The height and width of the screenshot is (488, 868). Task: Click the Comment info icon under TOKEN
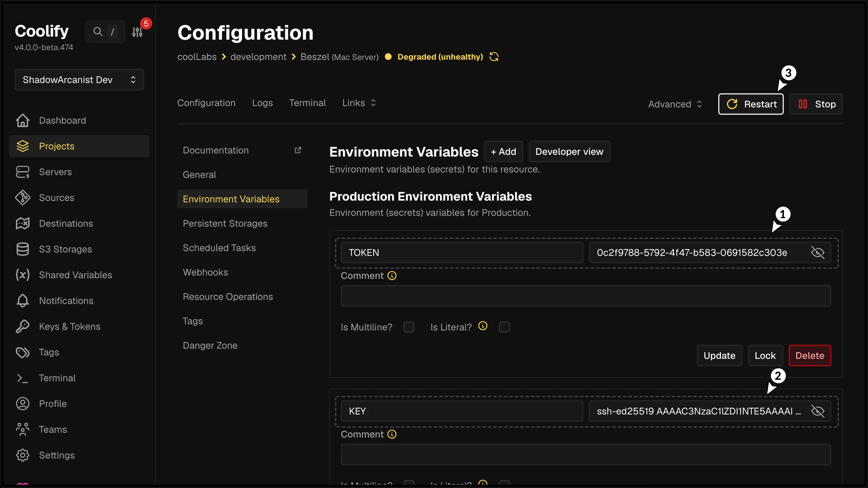[392, 276]
